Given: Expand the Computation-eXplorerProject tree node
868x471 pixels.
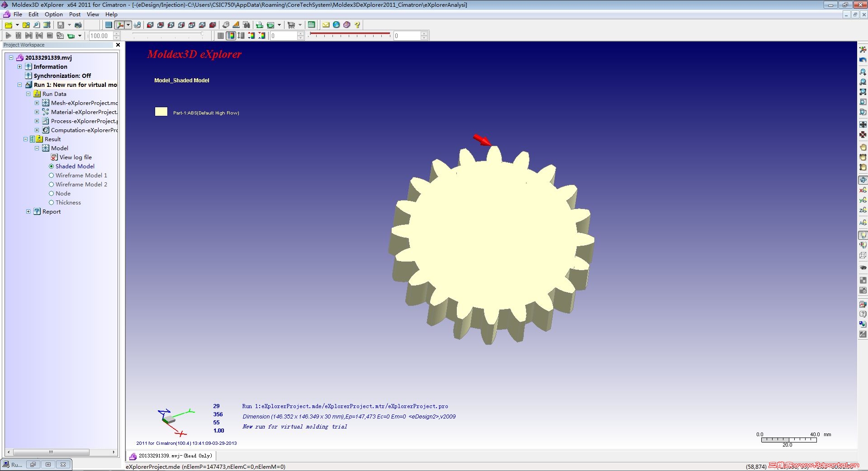Looking at the screenshot, I should (x=37, y=130).
